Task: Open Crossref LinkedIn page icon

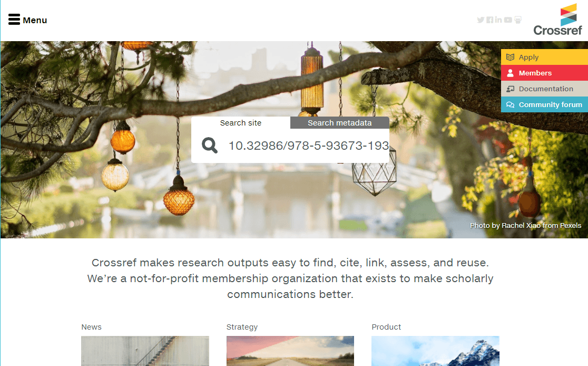Action: click(x=498, y=20)
